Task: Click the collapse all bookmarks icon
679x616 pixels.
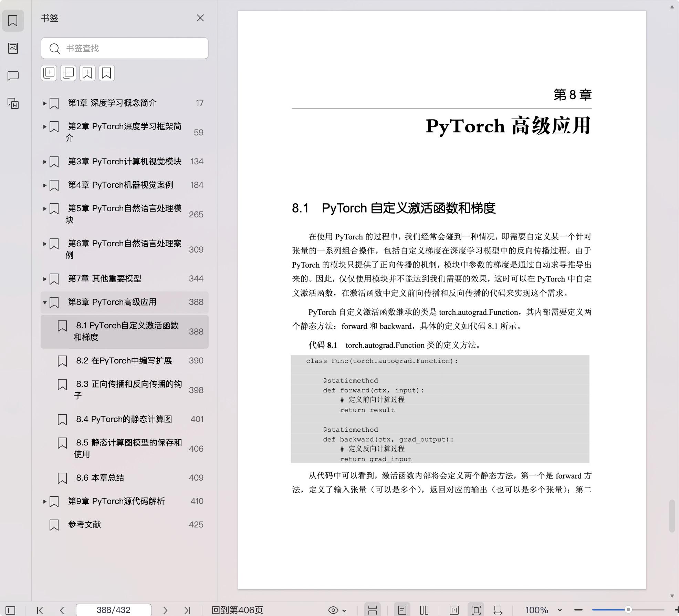Action: point(68,73)
